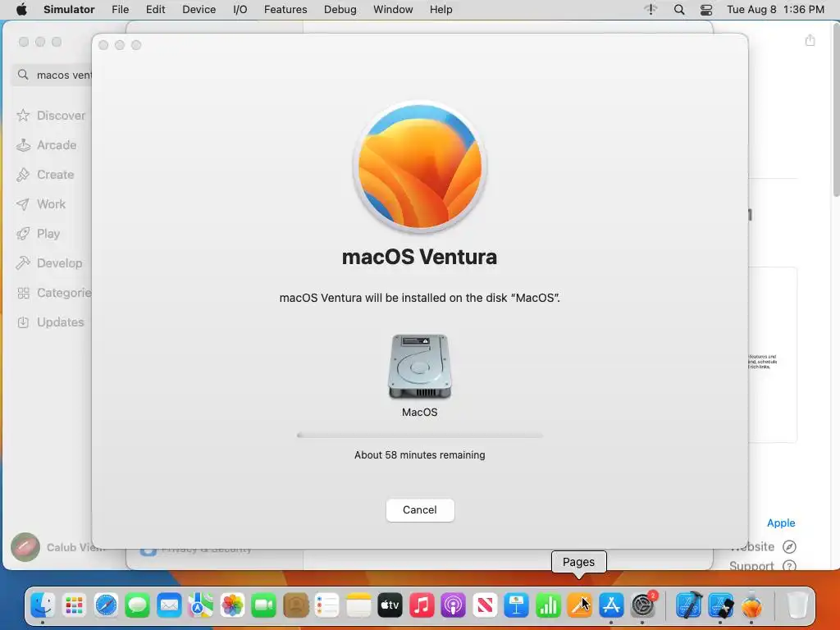Open Spotlight search in menu bar
This screenshot has width=840, height=630.
pos(679,10)
